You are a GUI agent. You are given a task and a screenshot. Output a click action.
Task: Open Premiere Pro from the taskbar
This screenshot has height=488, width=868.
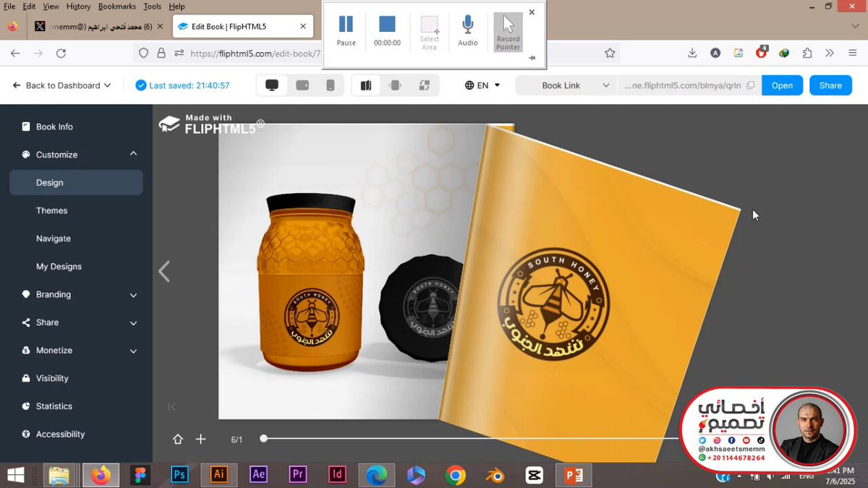coord(297,475)
